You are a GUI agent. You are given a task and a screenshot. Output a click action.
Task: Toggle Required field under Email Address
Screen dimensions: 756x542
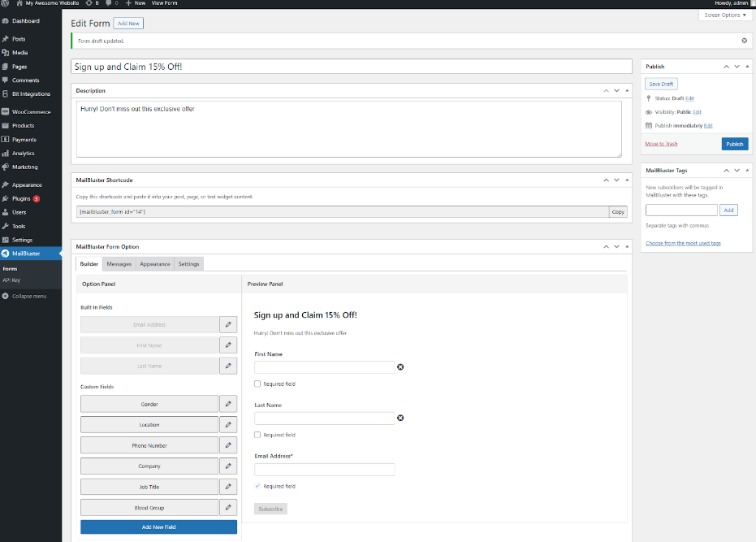[x=257, y=486]
